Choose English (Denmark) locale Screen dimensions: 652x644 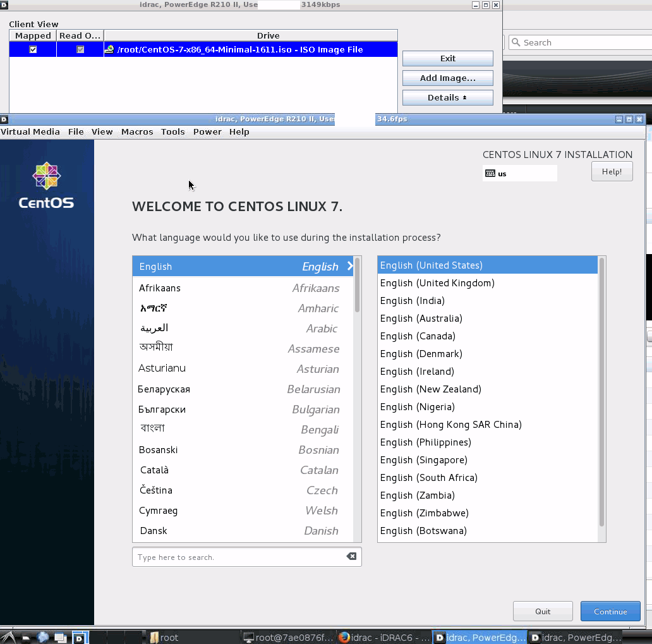[487, 354]
